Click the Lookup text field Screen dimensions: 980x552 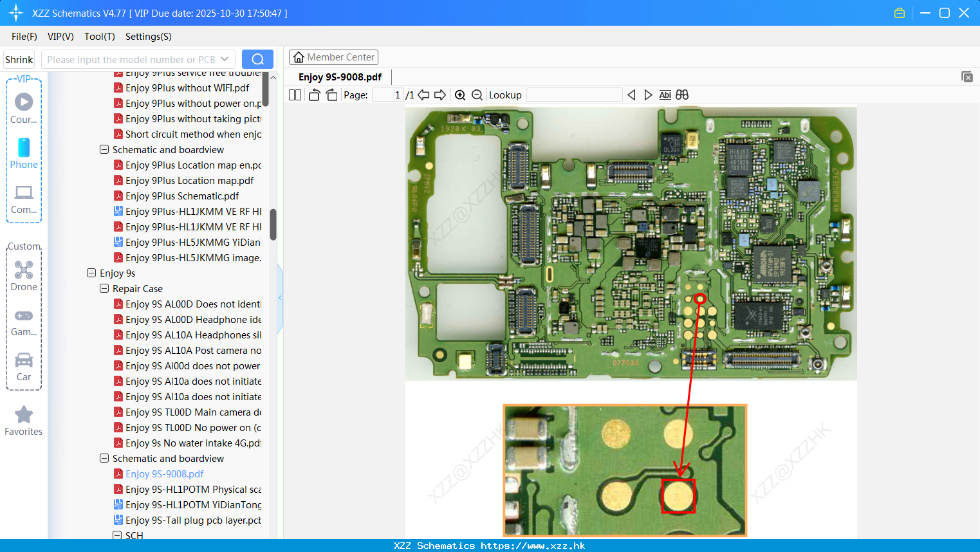(574, 95)
